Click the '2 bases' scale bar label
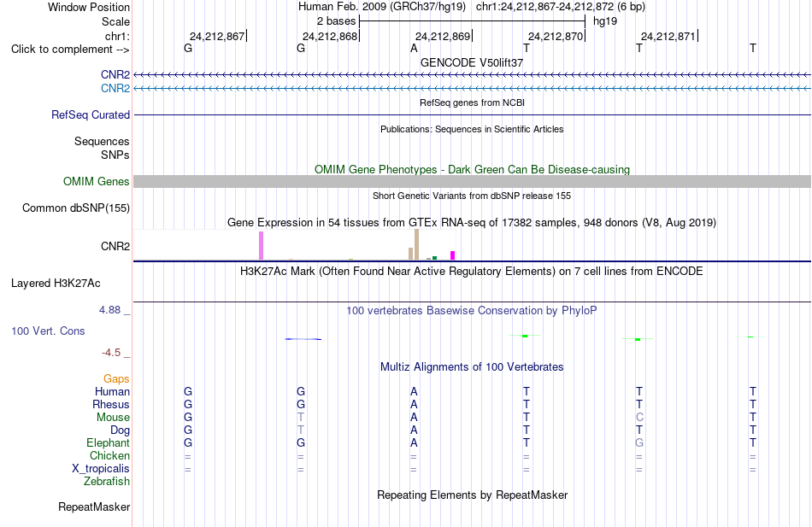Viewport: 812px width, 527px height. (x=337, y=21)
